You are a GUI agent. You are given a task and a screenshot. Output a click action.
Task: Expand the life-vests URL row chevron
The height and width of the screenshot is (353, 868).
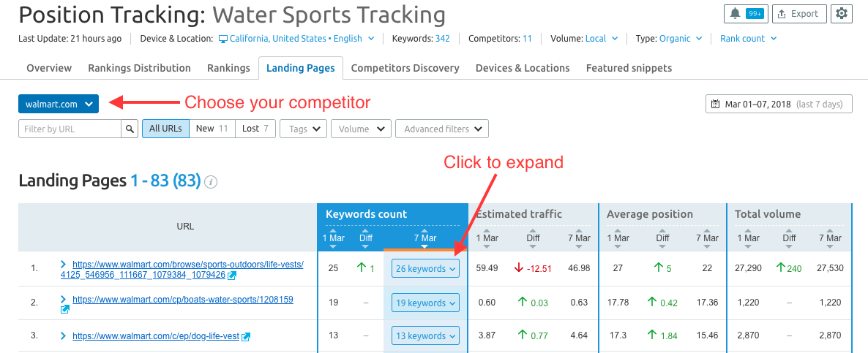point(64,265)
